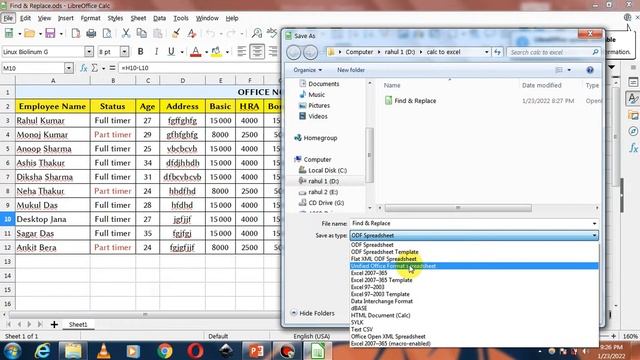Select Documents in navigation pane
This screenshot has width=640, height=360.
pos(319,84)
